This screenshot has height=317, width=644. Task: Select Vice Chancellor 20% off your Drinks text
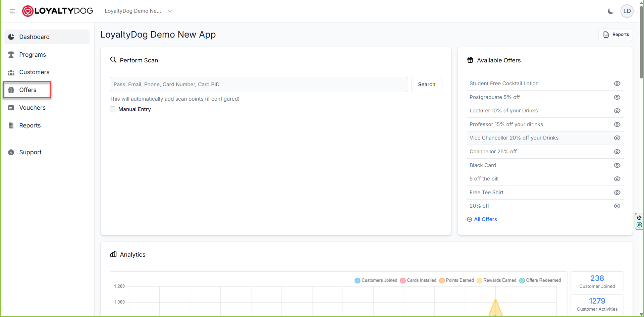point(514,138)
